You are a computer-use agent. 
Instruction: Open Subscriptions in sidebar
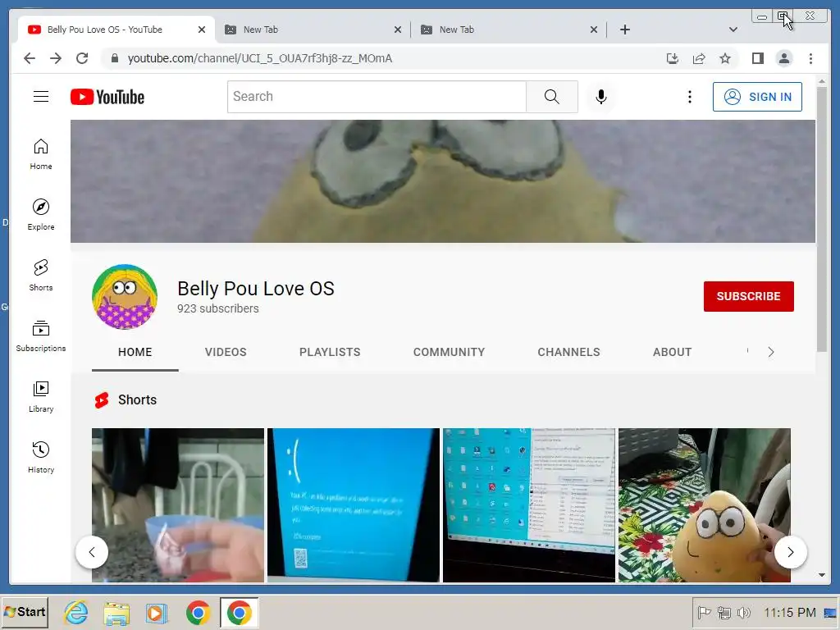tap(41, 336)
